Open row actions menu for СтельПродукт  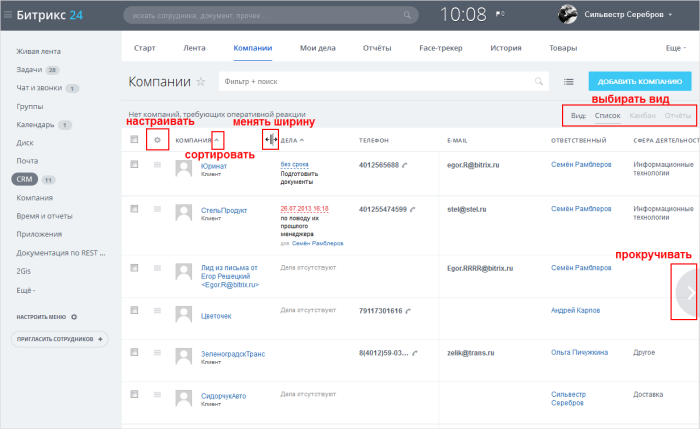[x=157, y=209]
